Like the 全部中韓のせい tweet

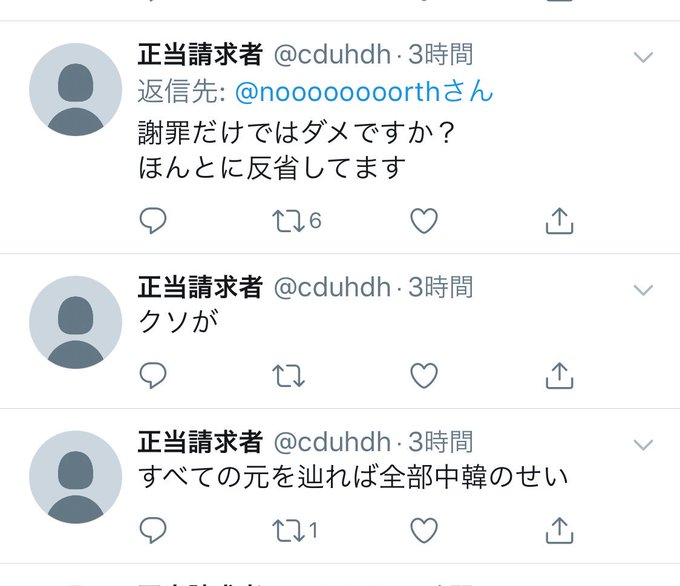424,530
